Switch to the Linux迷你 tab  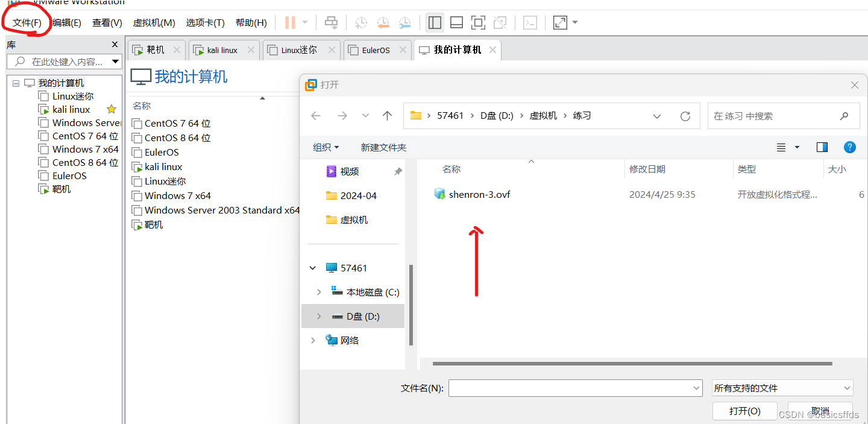301,50
